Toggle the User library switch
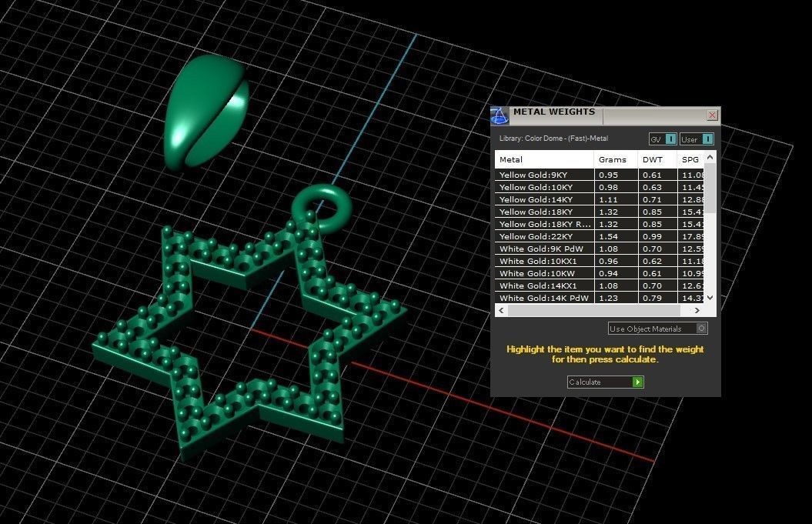The image size is (812, 524). [x=697, y=139]
